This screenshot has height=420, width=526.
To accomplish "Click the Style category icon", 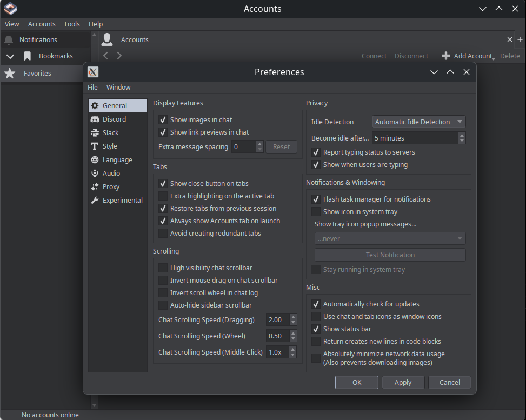I will point(95,146).
